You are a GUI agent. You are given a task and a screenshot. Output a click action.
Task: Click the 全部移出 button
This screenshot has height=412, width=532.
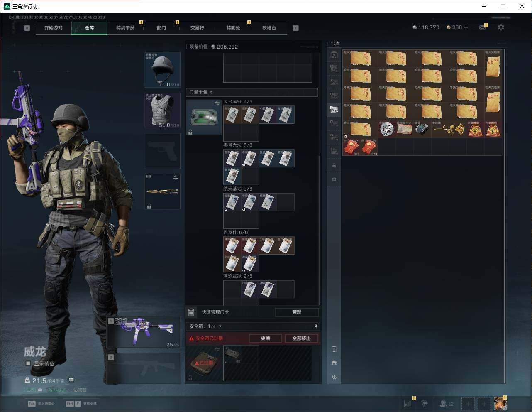coord(302,338)
